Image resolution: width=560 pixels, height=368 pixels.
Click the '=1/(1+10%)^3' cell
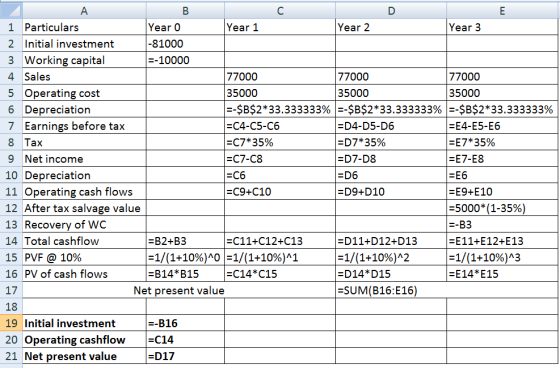pos(502,257)
